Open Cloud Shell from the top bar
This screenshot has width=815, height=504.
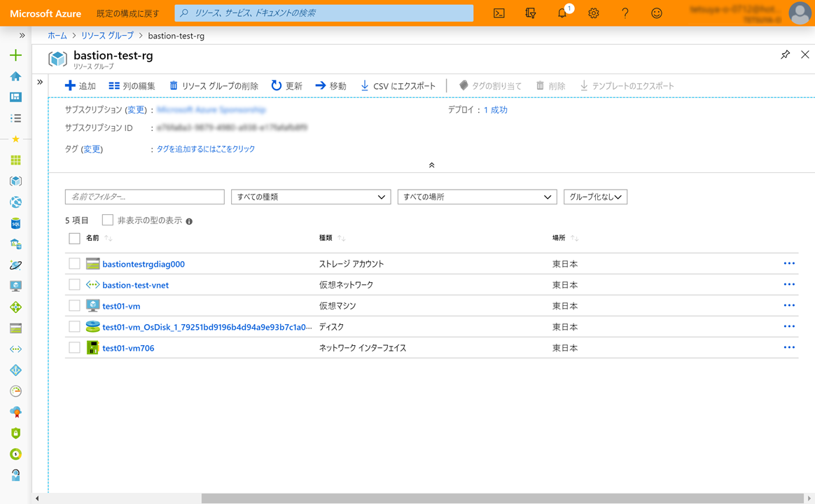499,13
